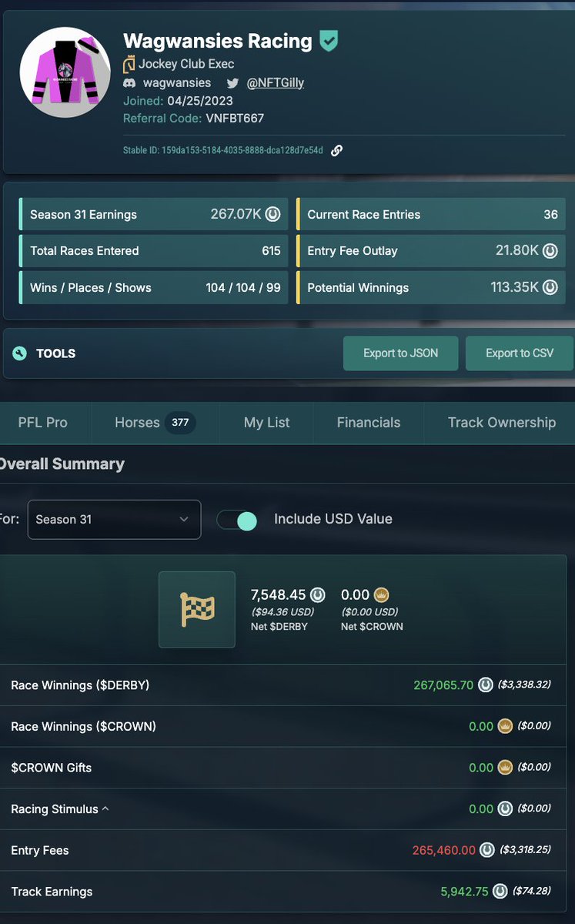This screenshot has width=575, height=924.
Task: Click the verified shield badge icon
Action: [x=329, y=42]
